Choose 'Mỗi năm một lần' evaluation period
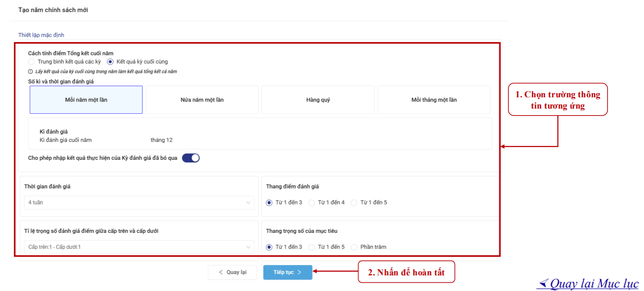 (86, 100)
